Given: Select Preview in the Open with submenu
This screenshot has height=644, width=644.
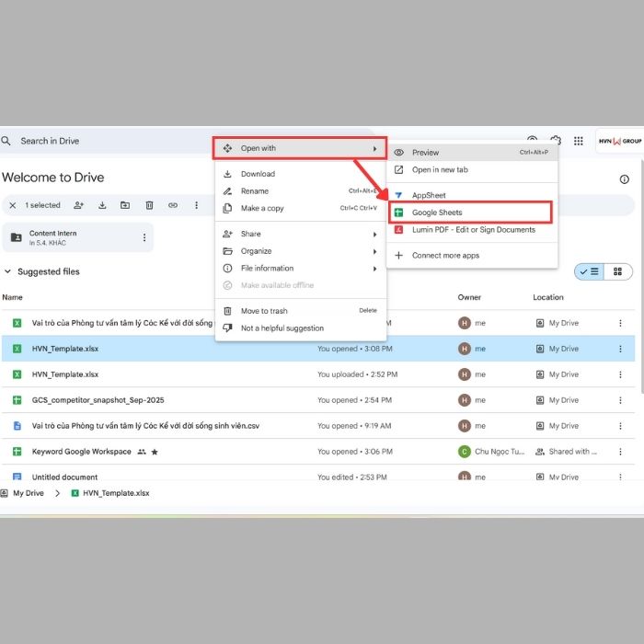Looking at the screenshot, I should click(x=471, y=153).
